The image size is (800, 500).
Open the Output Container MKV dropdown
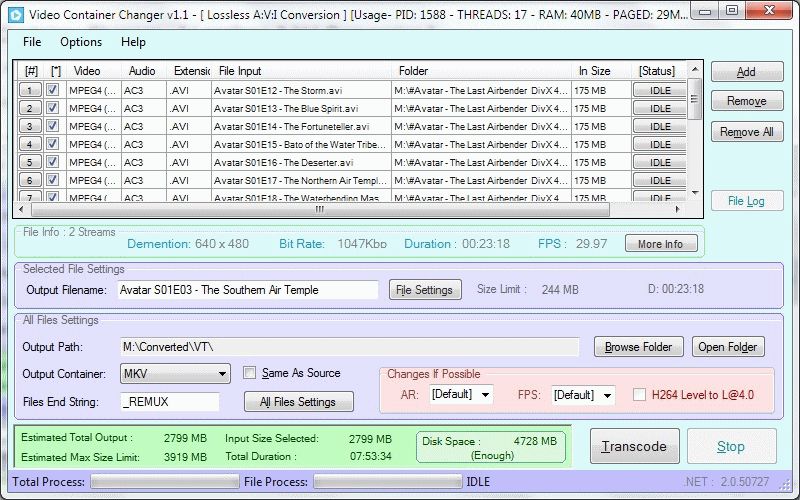point(175,373)
